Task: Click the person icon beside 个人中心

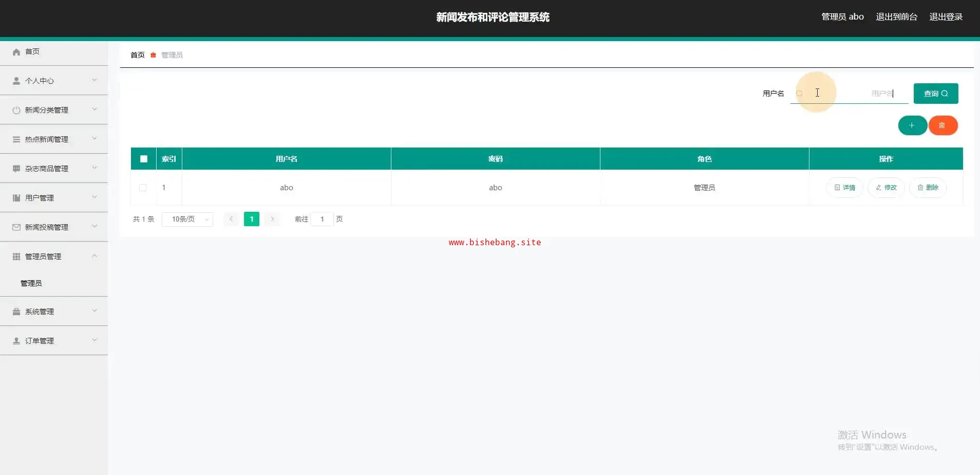Action: click(x=16, y=81)
